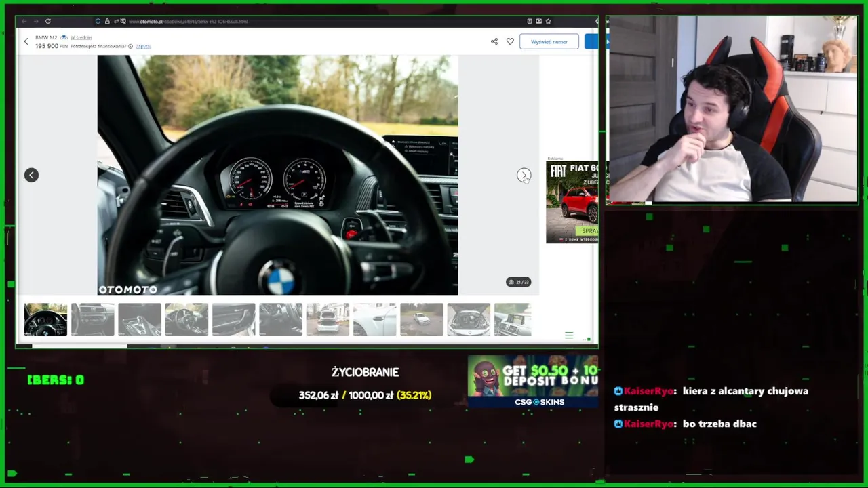Show the next gallery photo
The height and width of the screenshot is (488, 868).
tap(524, 176)
